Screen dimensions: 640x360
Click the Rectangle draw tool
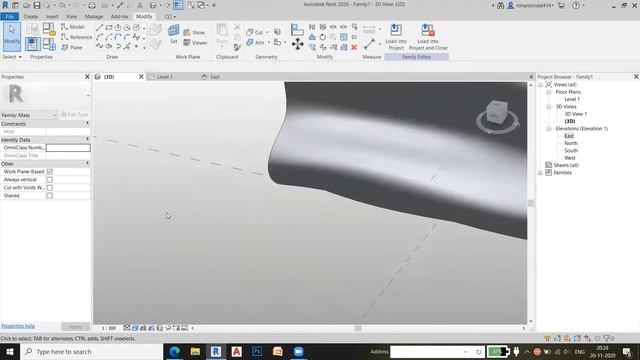109,28
